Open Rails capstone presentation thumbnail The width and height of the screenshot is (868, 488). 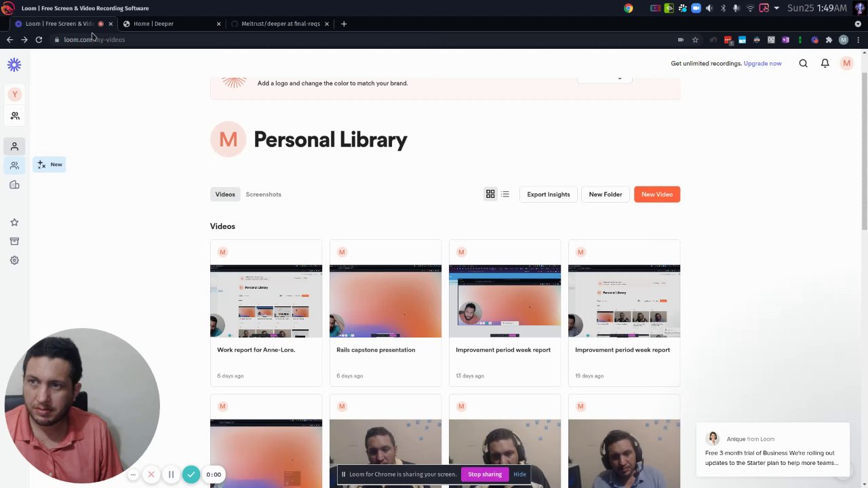pyautogui.click(x=385, y=301)
